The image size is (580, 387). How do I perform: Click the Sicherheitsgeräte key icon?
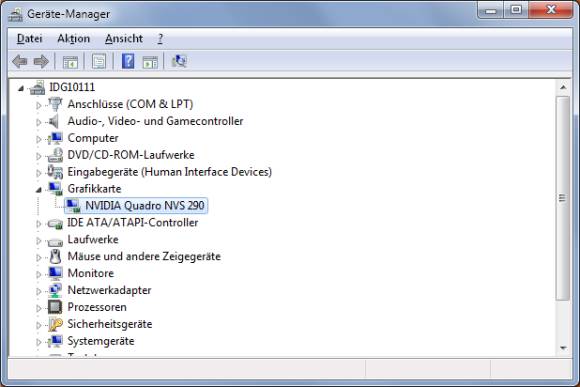55,324
